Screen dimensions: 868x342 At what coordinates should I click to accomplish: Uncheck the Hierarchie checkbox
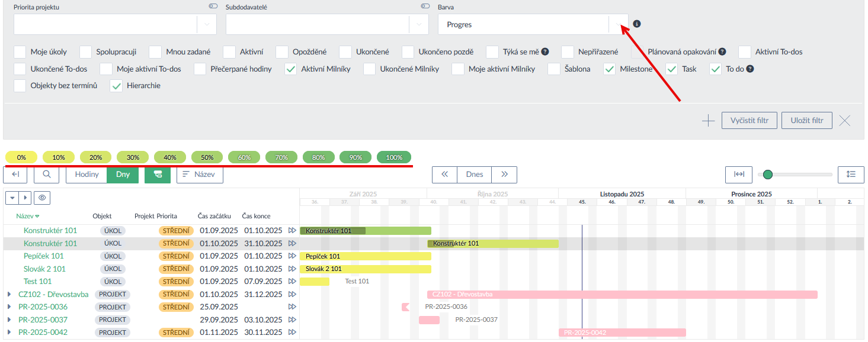117,86
